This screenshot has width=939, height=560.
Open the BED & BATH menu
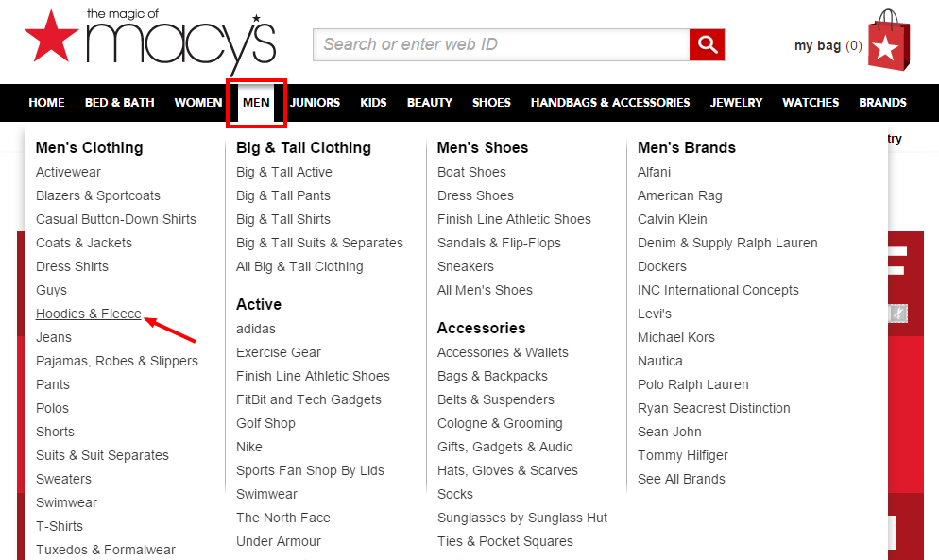(x=120, y=102)
